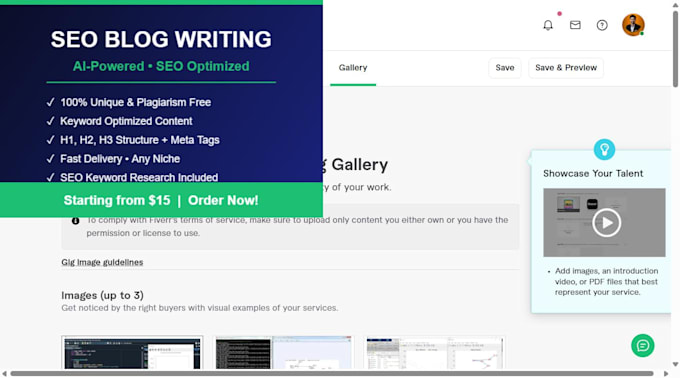680x378 pixels.
Task: Click 'H1, H2, H3 Structure + Meta Tags' line
Action: click(140, 140)
